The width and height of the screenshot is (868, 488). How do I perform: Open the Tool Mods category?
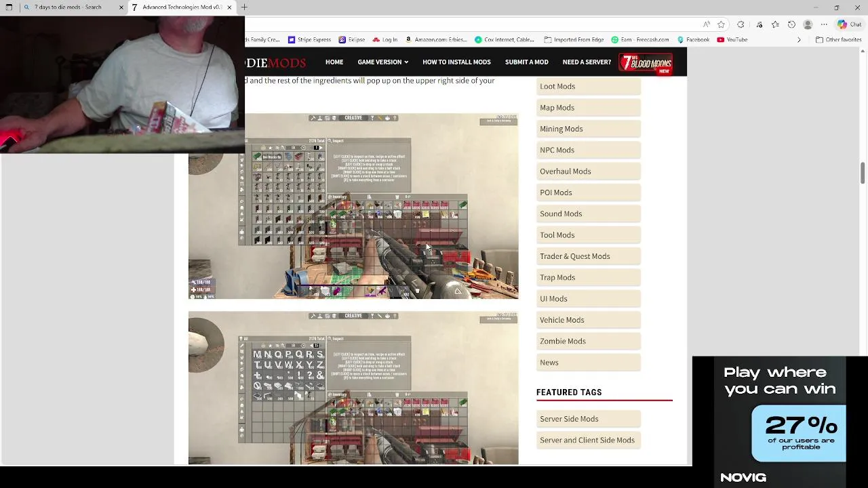pyautogui.click(x=588, y=235)
